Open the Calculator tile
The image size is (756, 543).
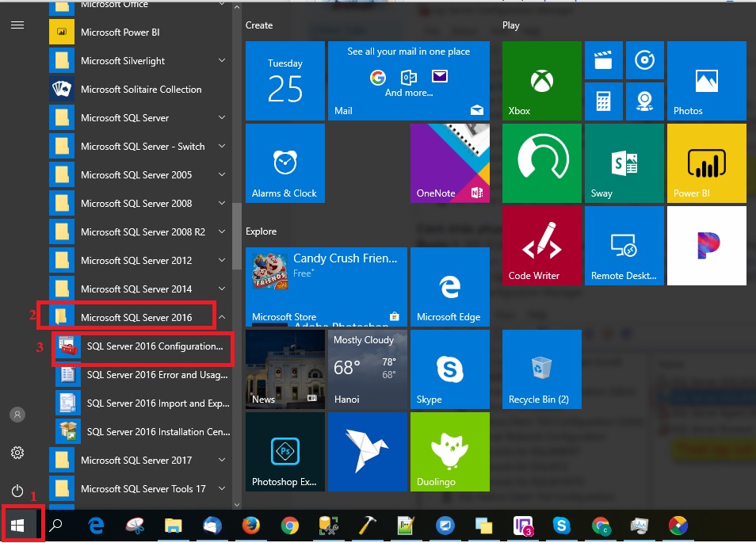(603, 101)
